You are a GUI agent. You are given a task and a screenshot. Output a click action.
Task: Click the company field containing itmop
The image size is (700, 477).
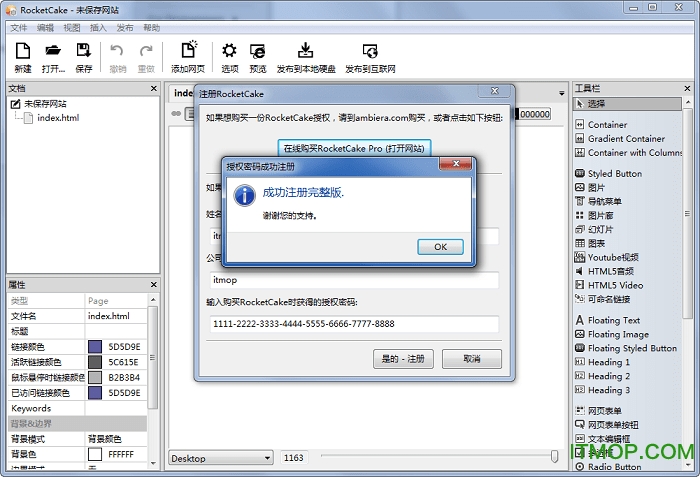(354, 280)
